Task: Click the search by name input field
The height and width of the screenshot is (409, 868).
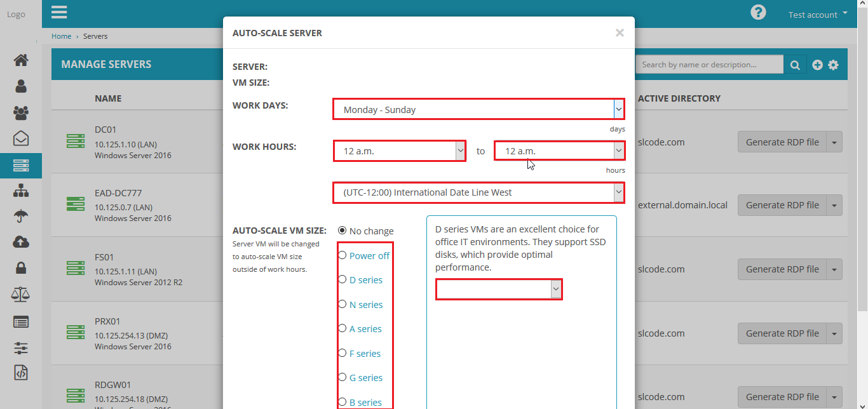Action: (x=709, y=65)
